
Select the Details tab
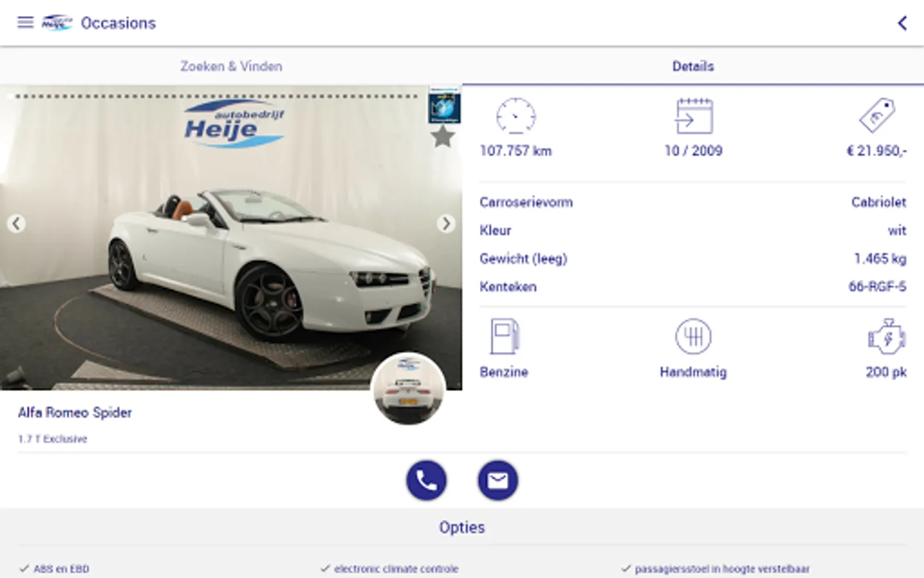coord(693,66)
